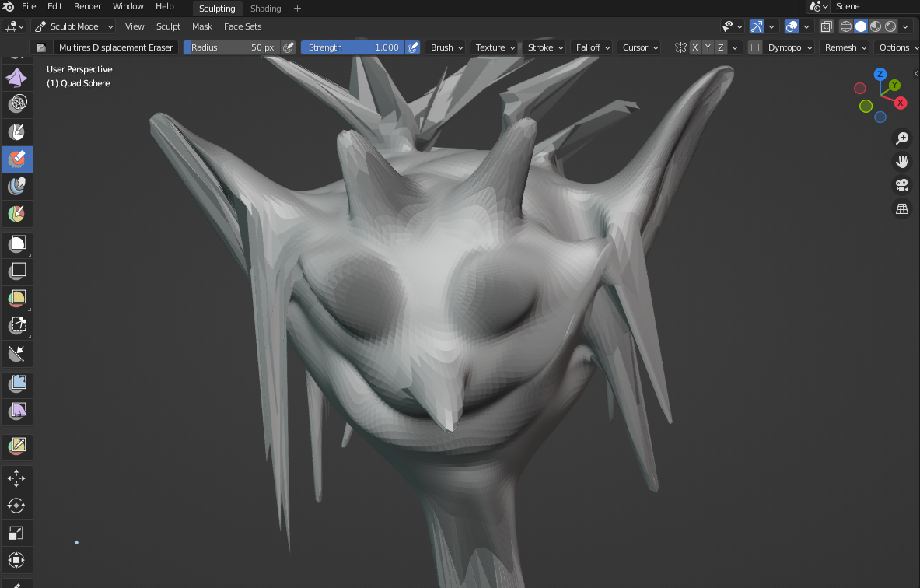
Task: Select the Box Mask tool
Action: click(x=16, y=244)
